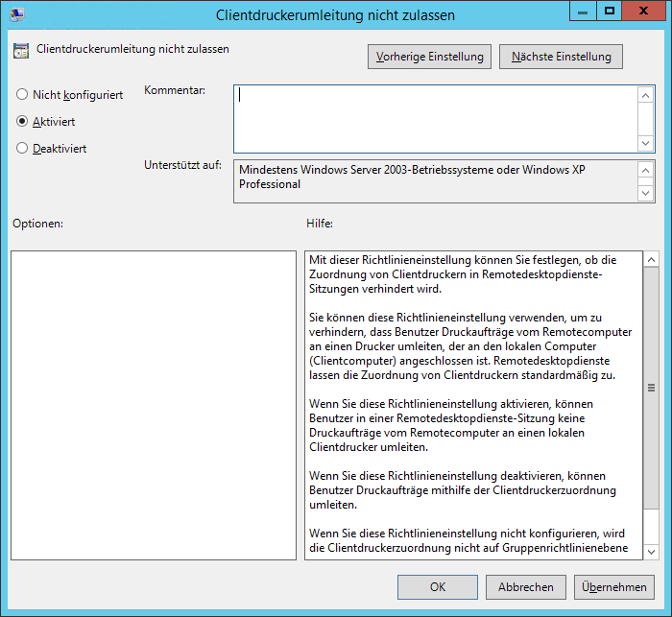Click the policy setting icon beside the heading
The height and width of the screenshot is (617, 672).
tap(21, 51)
